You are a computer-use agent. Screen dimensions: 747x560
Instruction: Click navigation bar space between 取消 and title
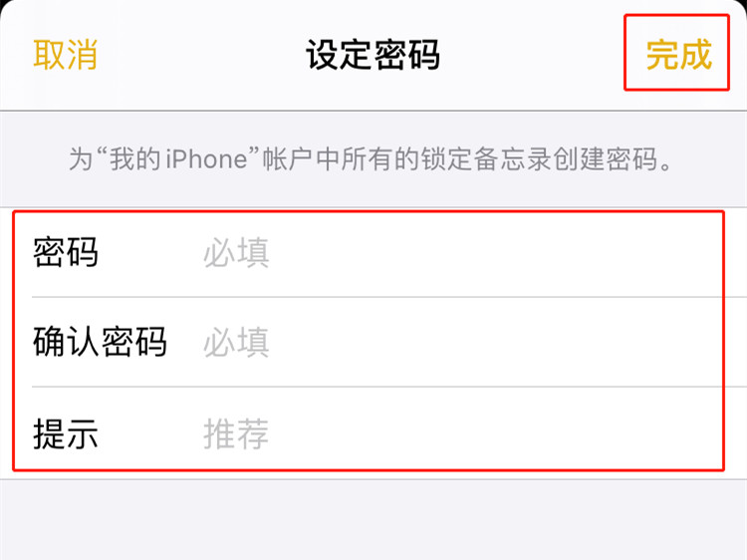tap(202, 55)
